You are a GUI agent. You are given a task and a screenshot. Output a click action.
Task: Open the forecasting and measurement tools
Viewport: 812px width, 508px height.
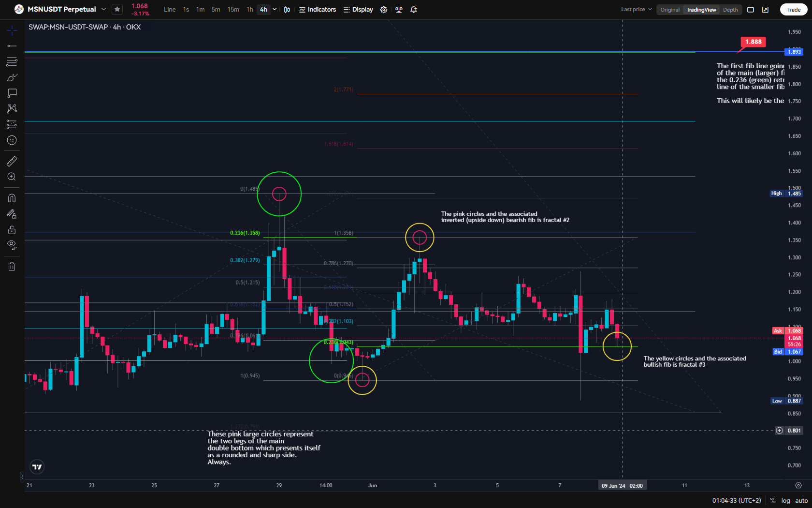[12, 124]
